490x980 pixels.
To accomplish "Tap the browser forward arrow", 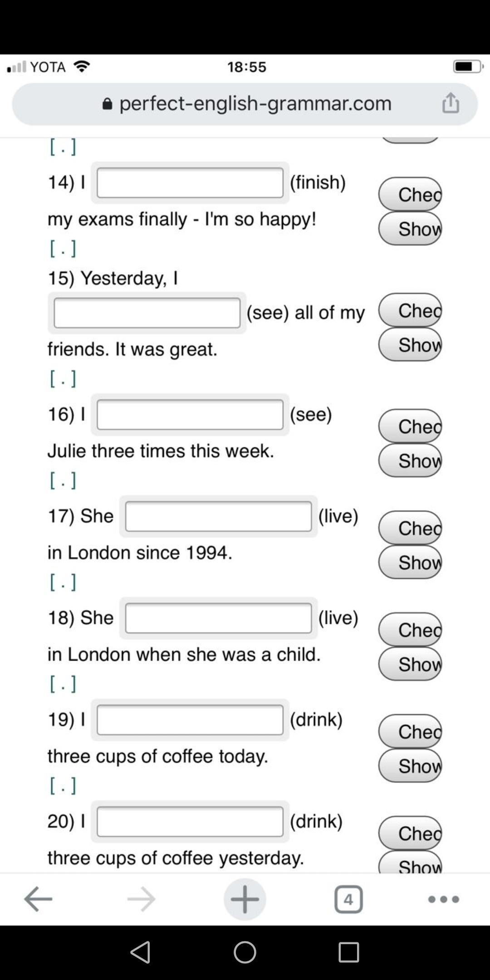I will tap(141, 899).
